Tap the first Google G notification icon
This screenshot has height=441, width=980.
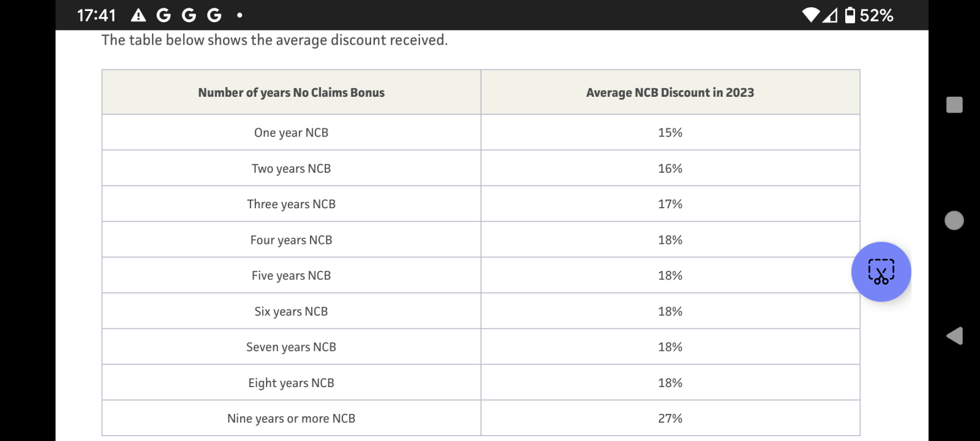tap(164, 15)
